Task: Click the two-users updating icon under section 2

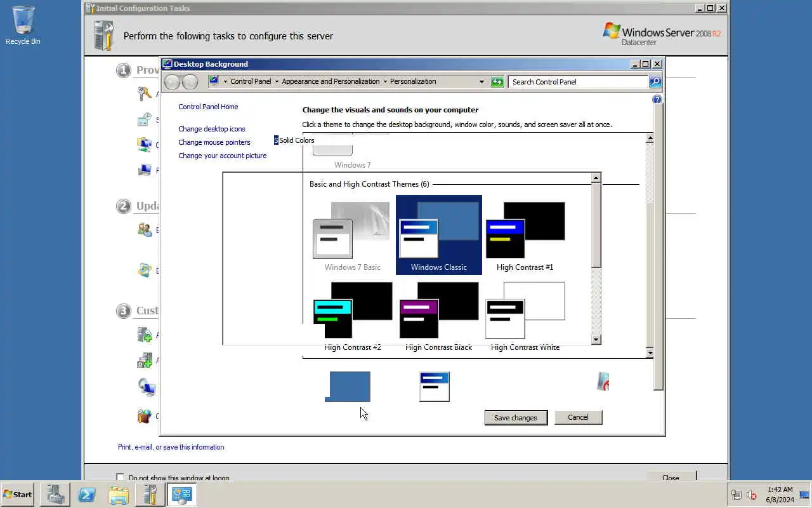Action: click(145, 230)
